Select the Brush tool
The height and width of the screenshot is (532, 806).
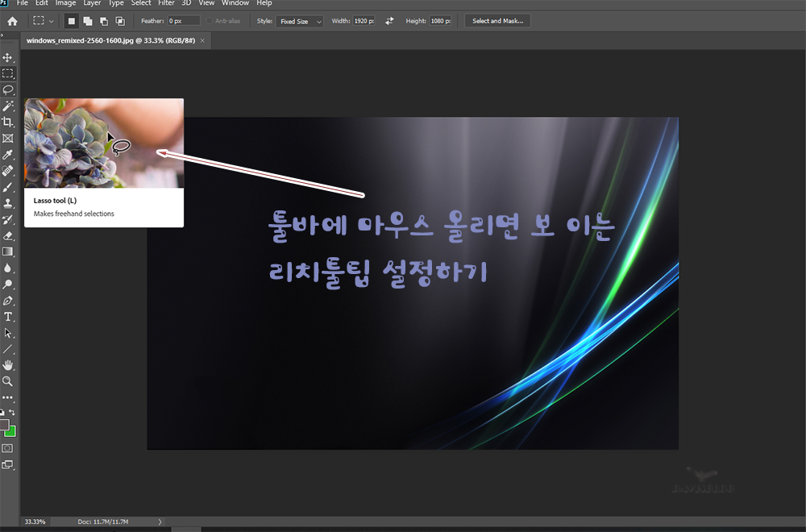click(x=8, y=187)
